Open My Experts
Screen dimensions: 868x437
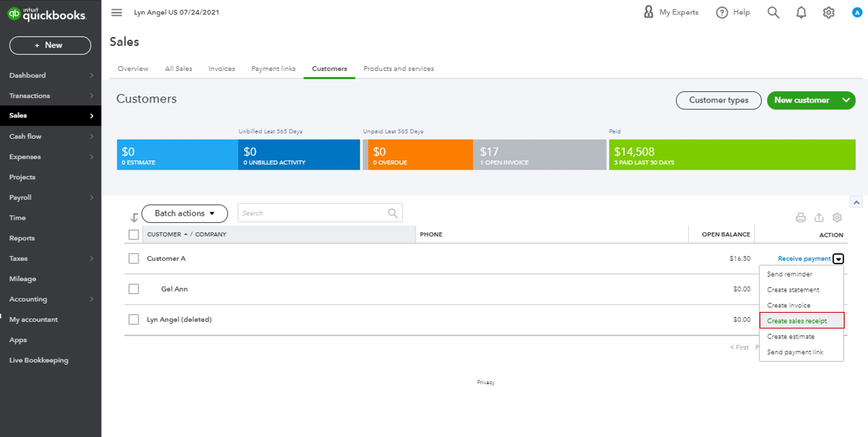point(671,12)
